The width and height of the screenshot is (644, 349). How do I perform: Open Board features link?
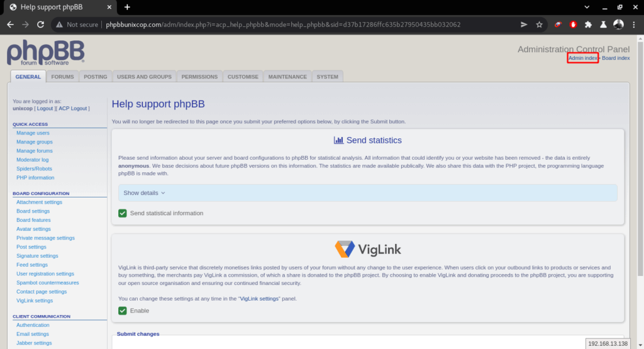click(x=34, y=220)
